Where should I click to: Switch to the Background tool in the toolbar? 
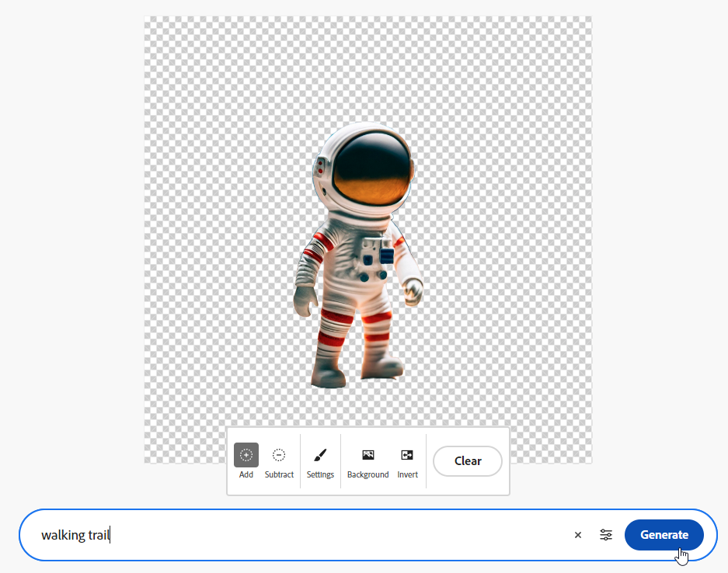coord(367,457)
